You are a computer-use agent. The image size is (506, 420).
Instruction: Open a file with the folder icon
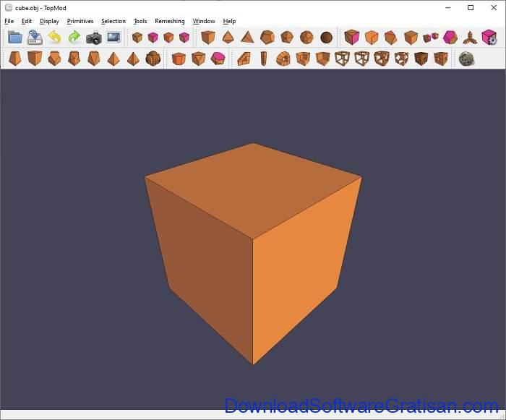15,38
